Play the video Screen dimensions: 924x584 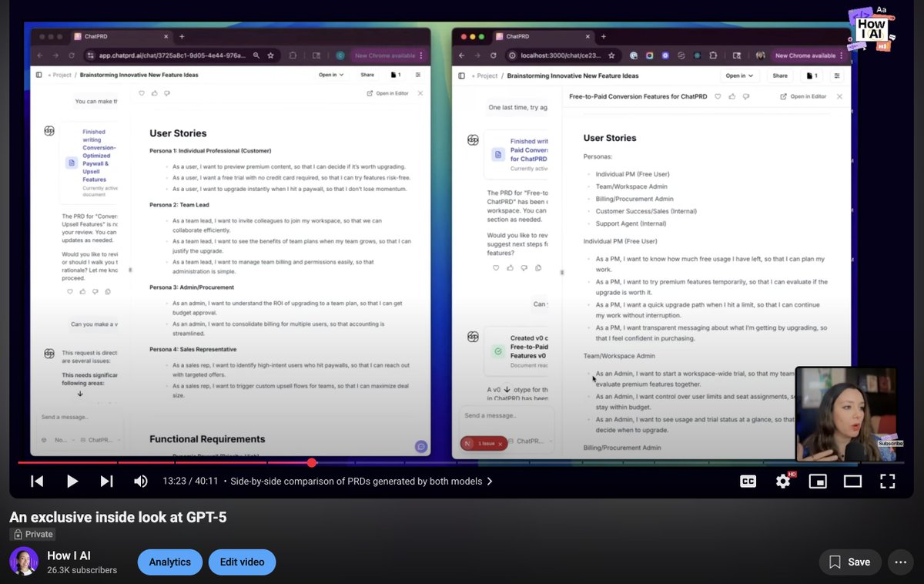pos(72,482)
